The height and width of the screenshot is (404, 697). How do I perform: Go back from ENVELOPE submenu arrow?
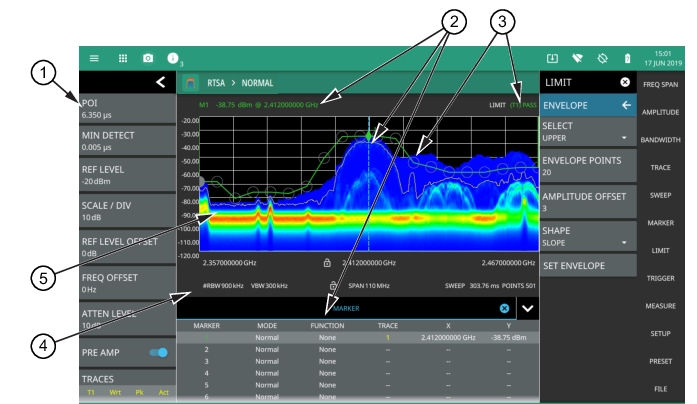626,105
